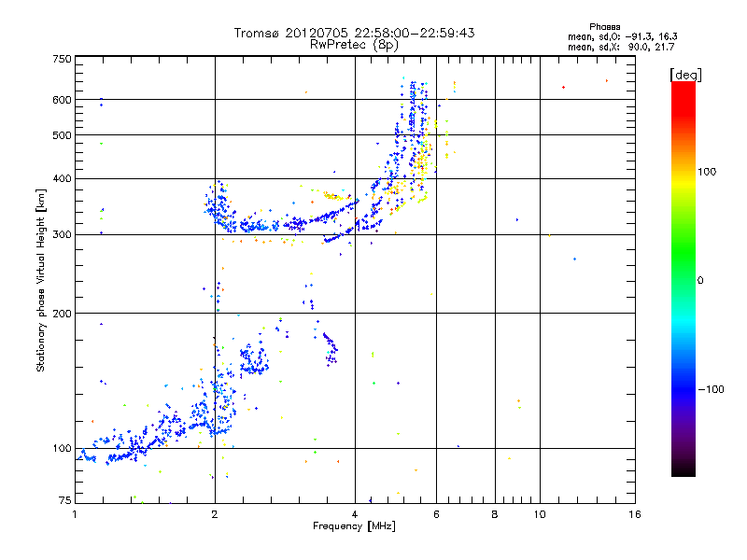Click the y-axis tick label '200'
Viewport: 747px width, 560px height.
pyautogui.click(x=62, y=314)
